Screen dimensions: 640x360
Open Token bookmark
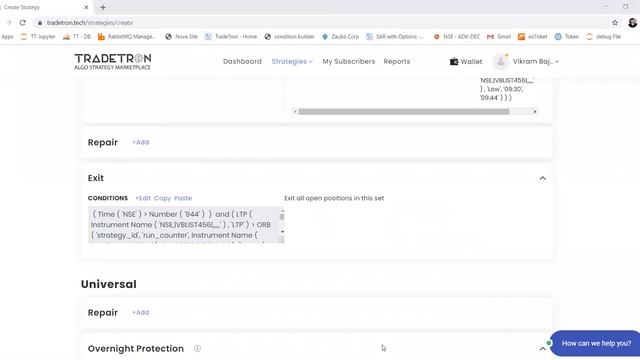(567, 37)
